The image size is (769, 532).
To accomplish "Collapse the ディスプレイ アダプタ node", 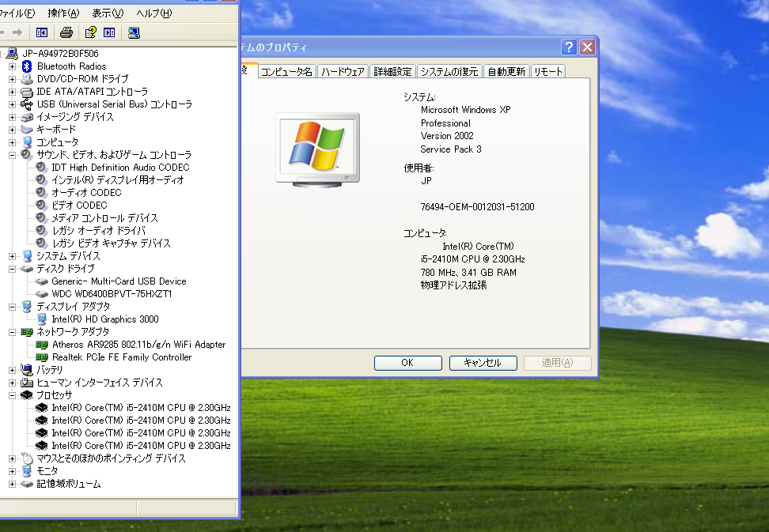I will [12, 307].
